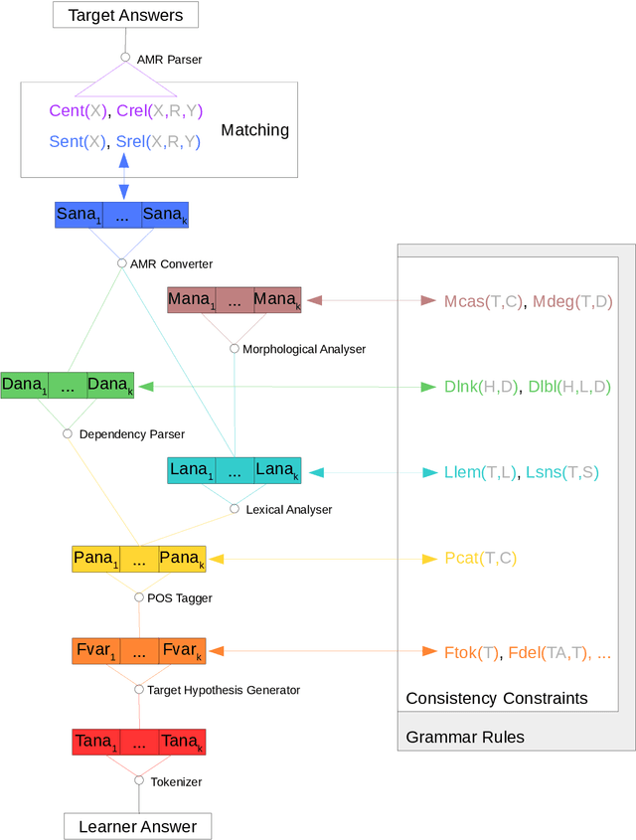The width and height of the screenshot is (636, 840).
Task: Click the Grammar Rules label
Action: (x=465, y=737)
